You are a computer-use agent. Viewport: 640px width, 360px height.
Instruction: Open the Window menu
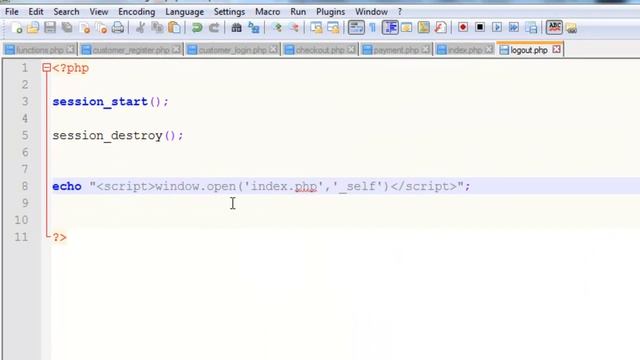tap(371, 11)
